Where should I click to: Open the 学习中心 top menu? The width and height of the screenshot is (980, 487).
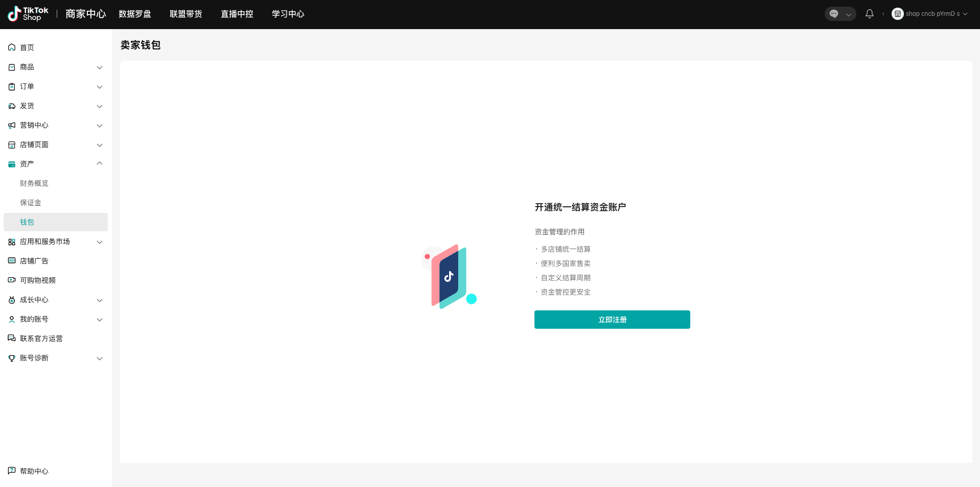point(288,14)
